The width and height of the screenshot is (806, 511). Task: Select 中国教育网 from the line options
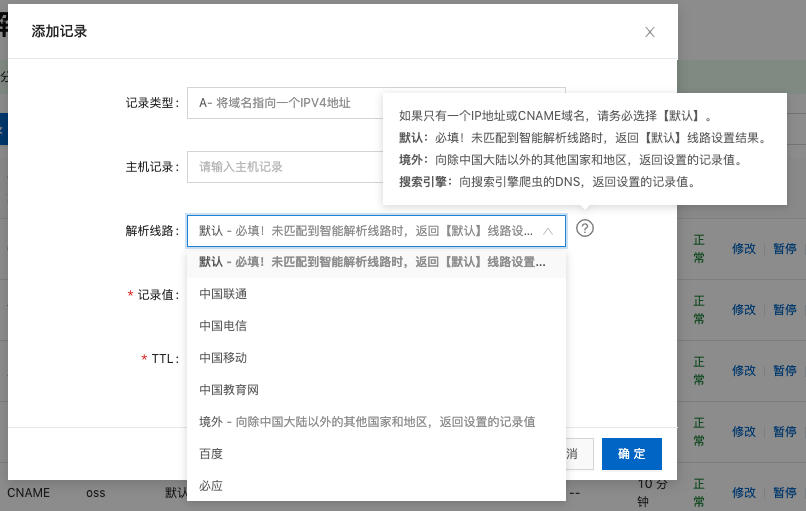coord(229,390)
